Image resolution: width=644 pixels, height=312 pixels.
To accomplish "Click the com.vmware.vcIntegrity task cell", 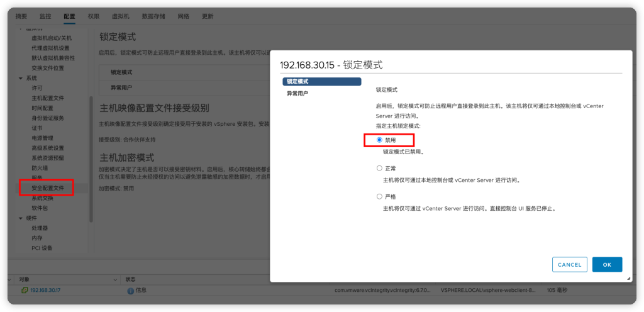I will coord(383,290).
